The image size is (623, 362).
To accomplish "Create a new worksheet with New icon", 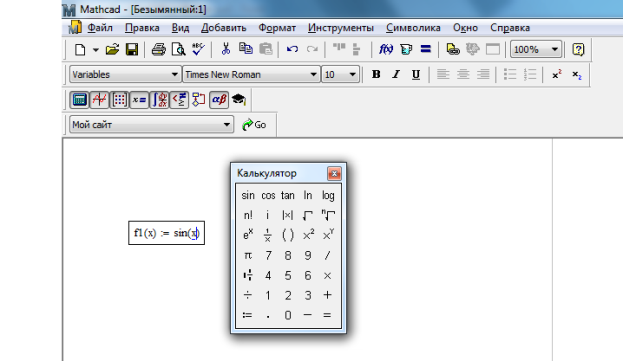I will [80, 50].
